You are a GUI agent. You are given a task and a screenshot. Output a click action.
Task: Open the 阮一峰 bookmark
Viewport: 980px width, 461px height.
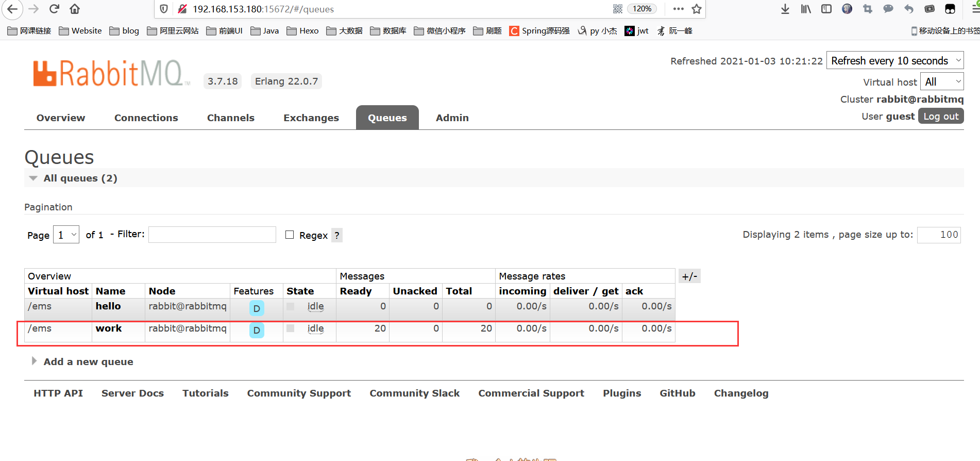click(x=674, y=31)
